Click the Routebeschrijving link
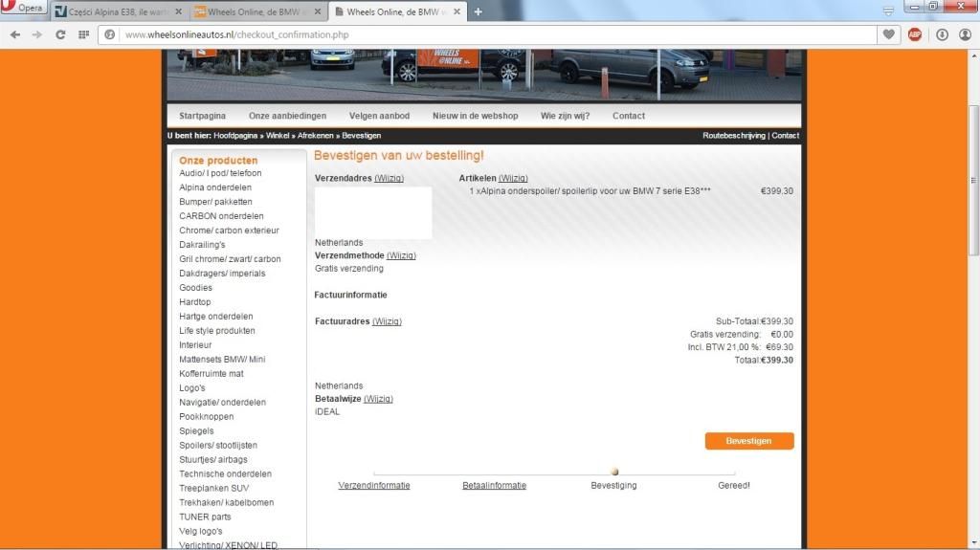The width and height of the screenshot is (980, 550). 734,136
